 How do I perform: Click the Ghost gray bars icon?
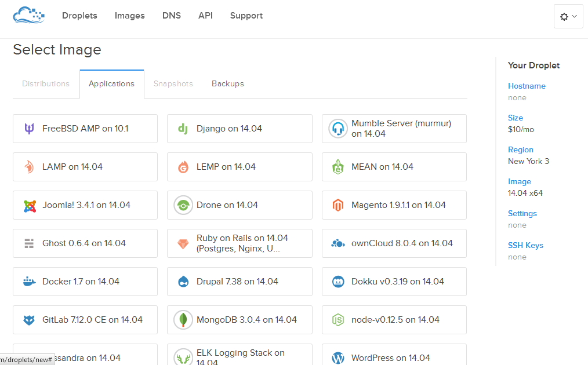pos(29,243)
